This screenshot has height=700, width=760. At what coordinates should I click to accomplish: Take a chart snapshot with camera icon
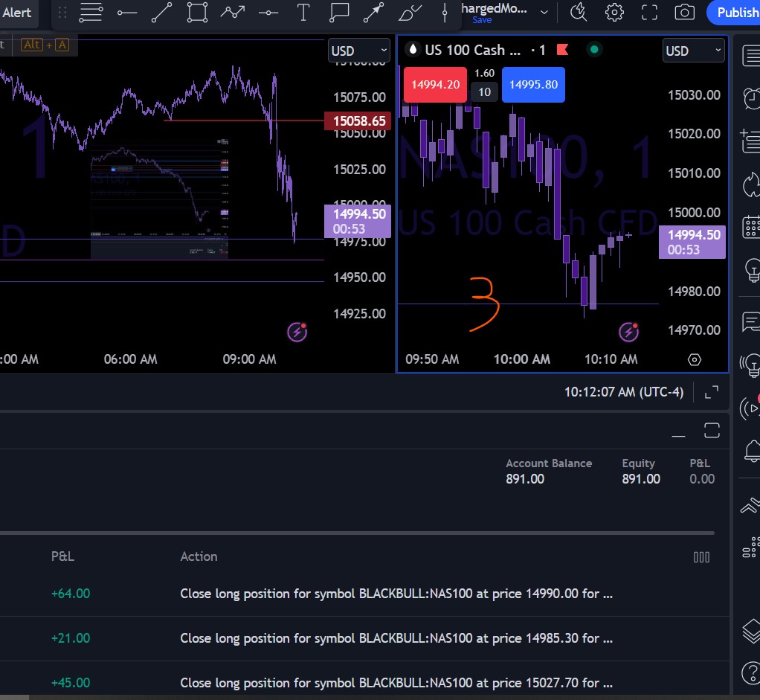pyautogui.click(x=684, y=12)
